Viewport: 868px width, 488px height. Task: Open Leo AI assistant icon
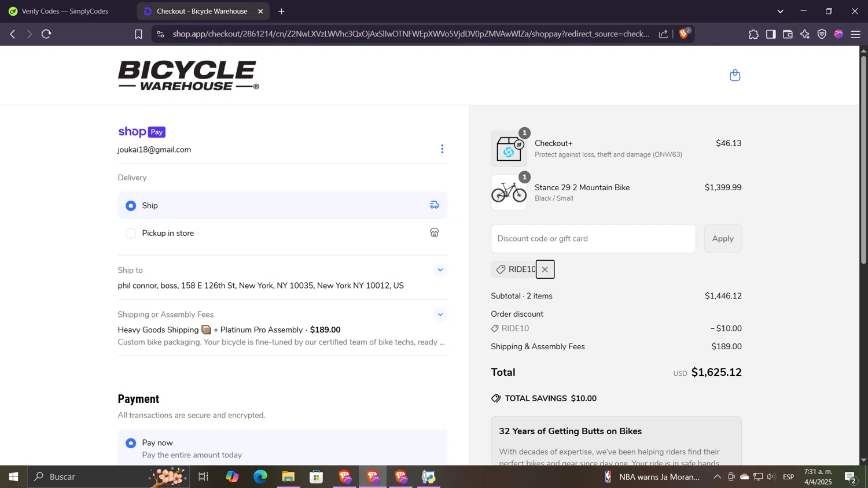805,34
